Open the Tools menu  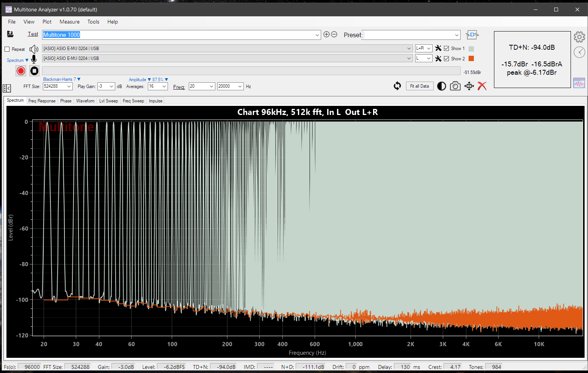[x=93, y=22]
